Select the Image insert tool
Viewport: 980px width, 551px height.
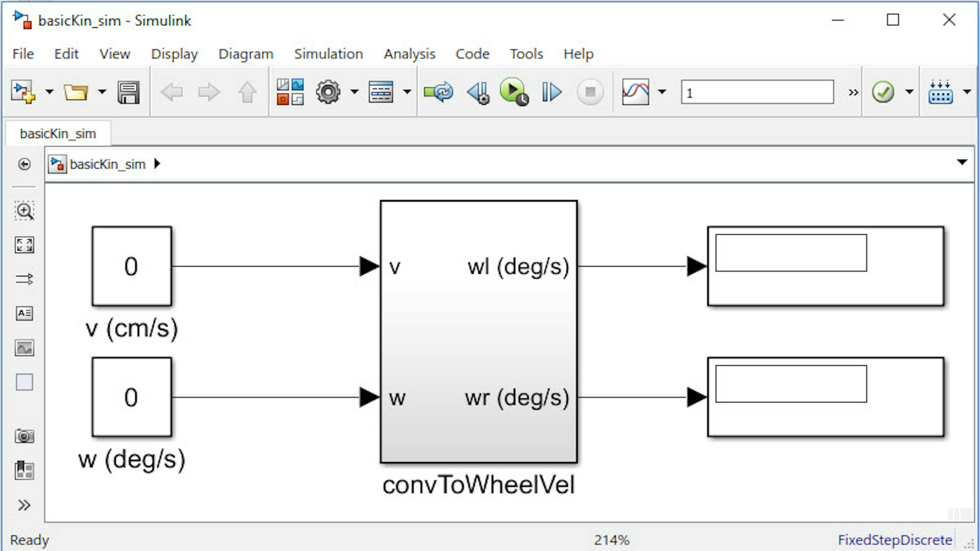click(x=24, y=348)
